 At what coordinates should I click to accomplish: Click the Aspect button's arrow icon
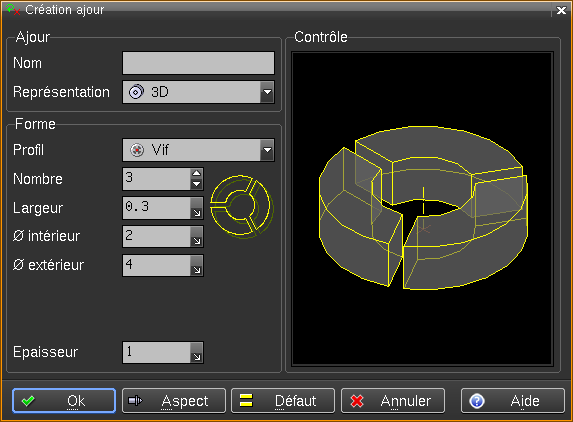(135, 401)
